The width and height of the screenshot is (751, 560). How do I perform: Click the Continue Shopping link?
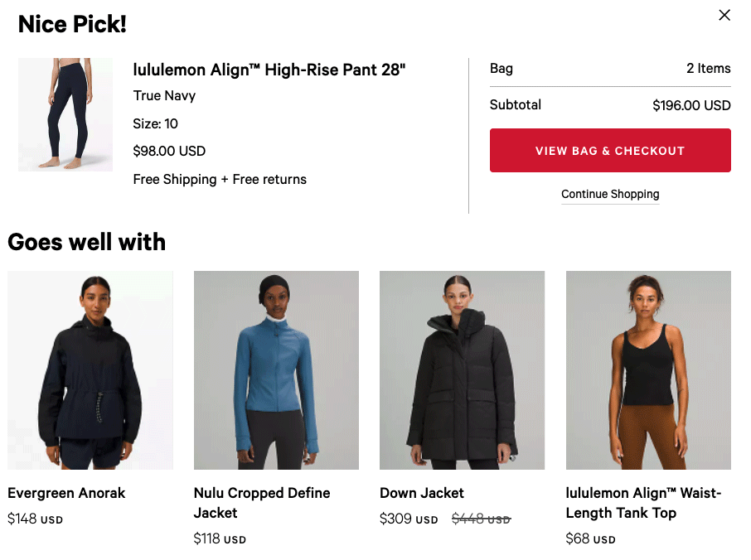point(610,194)
